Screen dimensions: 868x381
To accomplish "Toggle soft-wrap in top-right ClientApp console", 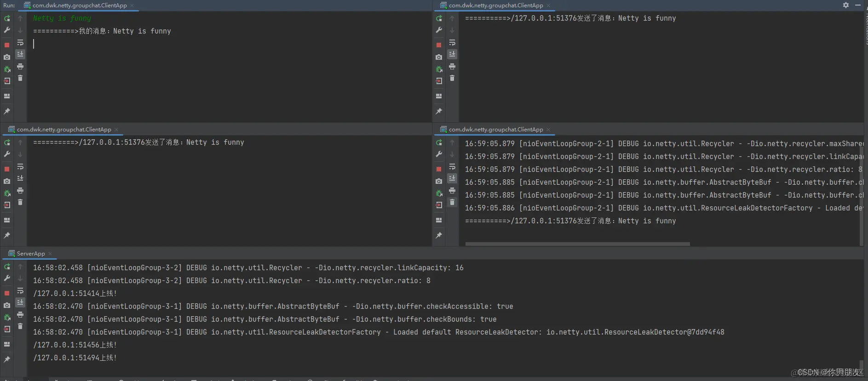I will pyautogui.click(x=452, y=42).
